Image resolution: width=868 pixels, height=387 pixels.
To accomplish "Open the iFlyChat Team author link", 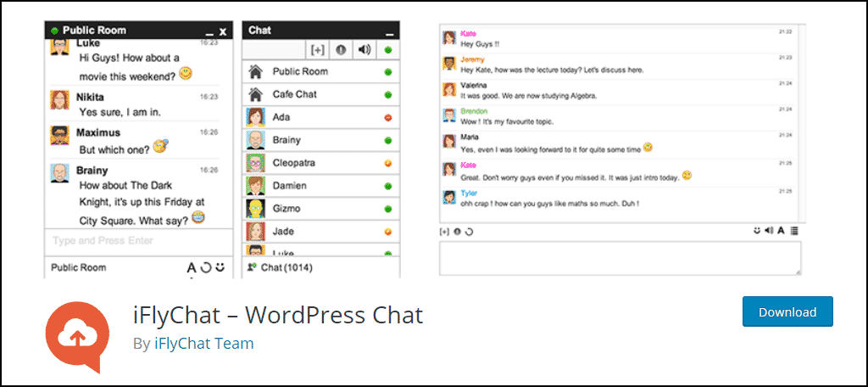I will 203,343.
